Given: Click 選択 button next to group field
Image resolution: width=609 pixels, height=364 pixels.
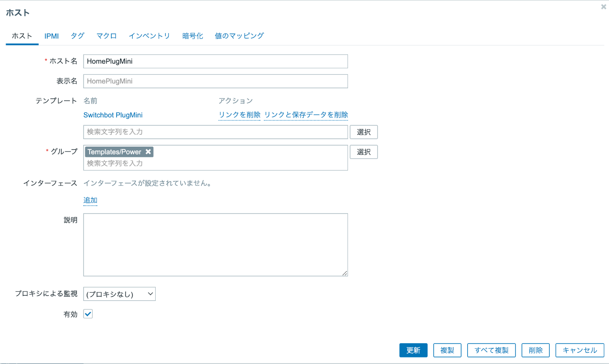Looking at the screenshot, I should (x=364, y=152).
